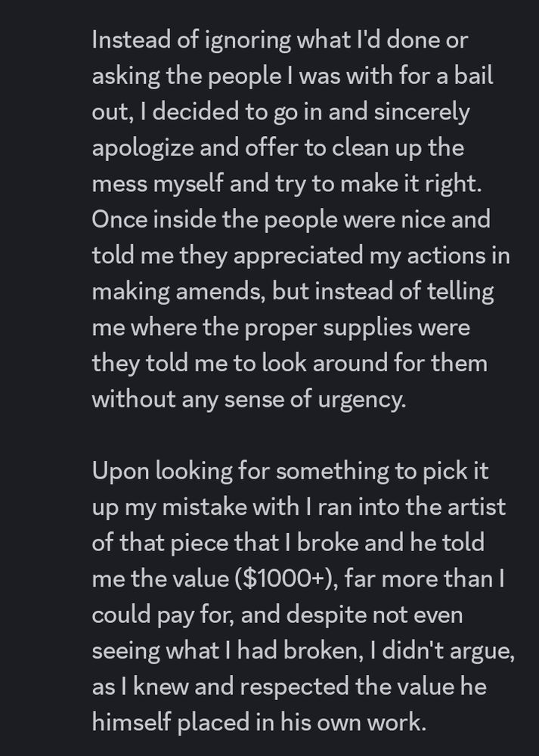
Task: Click the word "Upon" starting the second paragraph
Action: (x=120, y=472)
